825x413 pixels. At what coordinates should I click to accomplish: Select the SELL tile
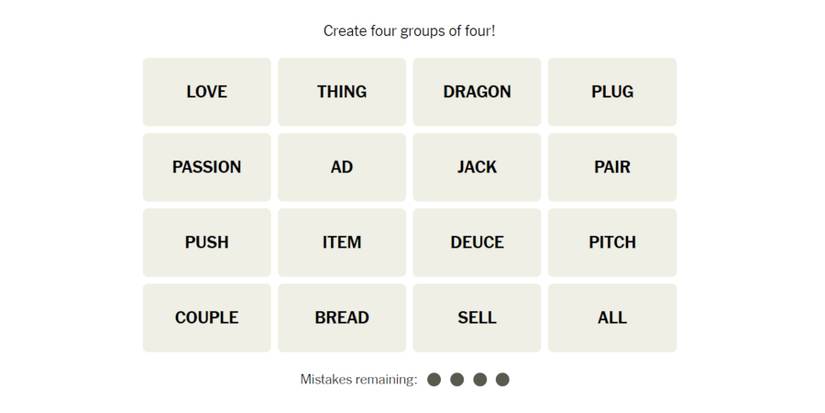tap(477, 318)
